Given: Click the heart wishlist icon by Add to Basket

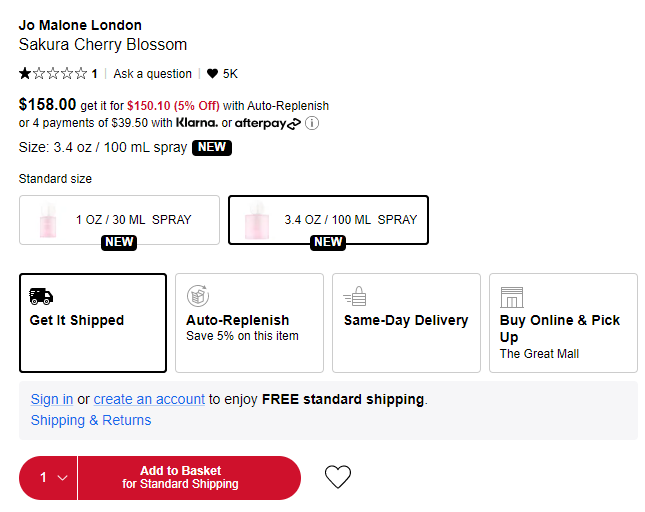Looking at the screenshot, I should (x=338, y=477).
